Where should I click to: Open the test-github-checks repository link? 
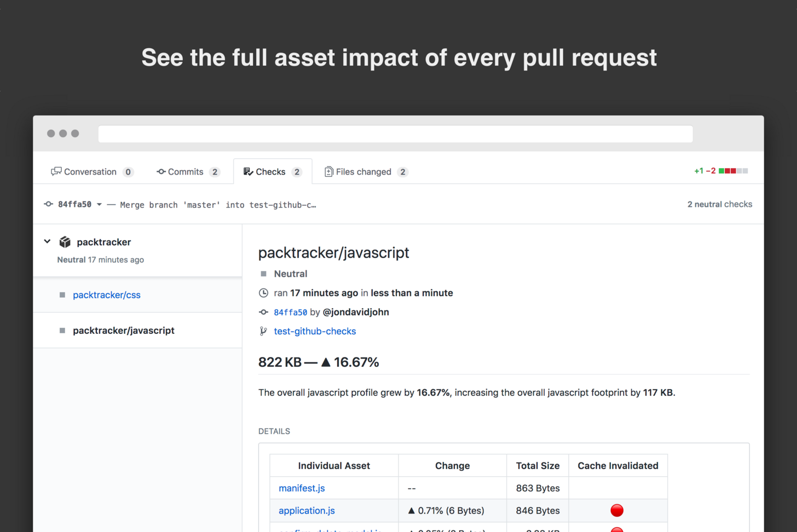[314, 331]
